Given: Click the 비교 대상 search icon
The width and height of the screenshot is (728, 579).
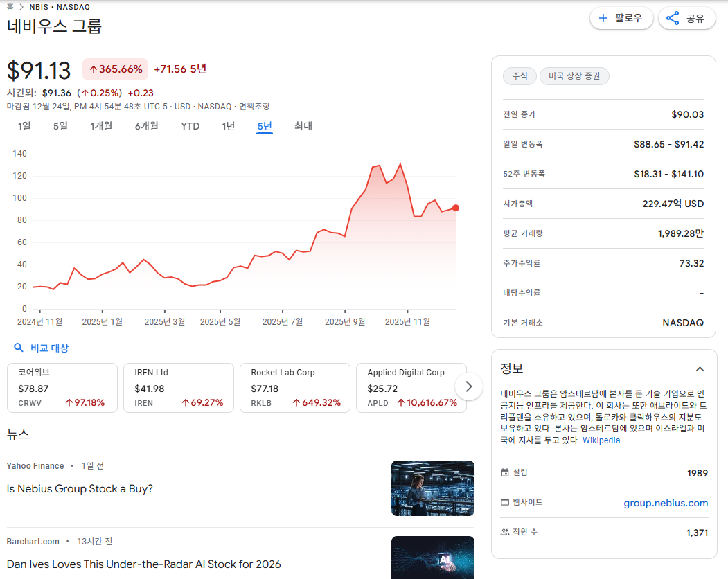Looking at the screenshot, I should coord(19,347).
